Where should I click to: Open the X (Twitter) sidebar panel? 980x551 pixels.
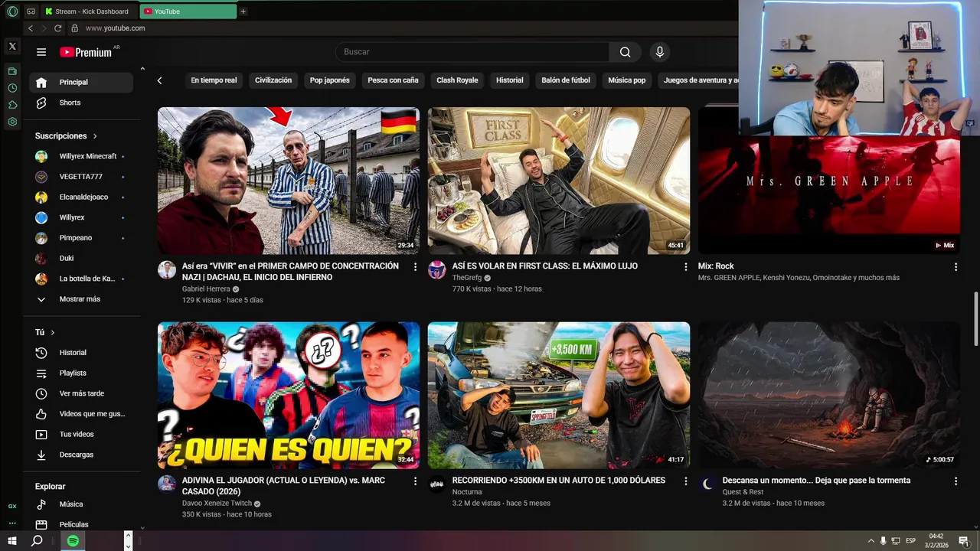click(12, 47)
